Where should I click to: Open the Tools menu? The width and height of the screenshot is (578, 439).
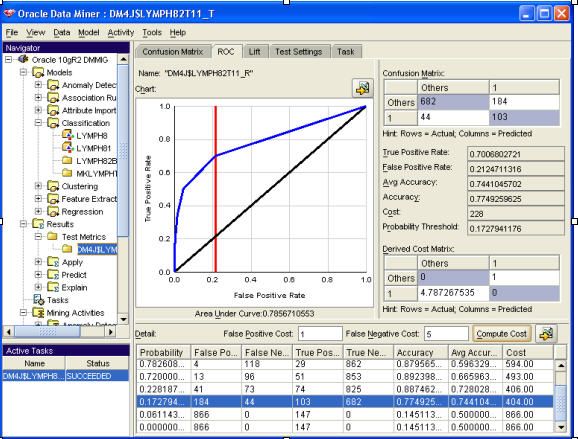(x=152, y=32)
